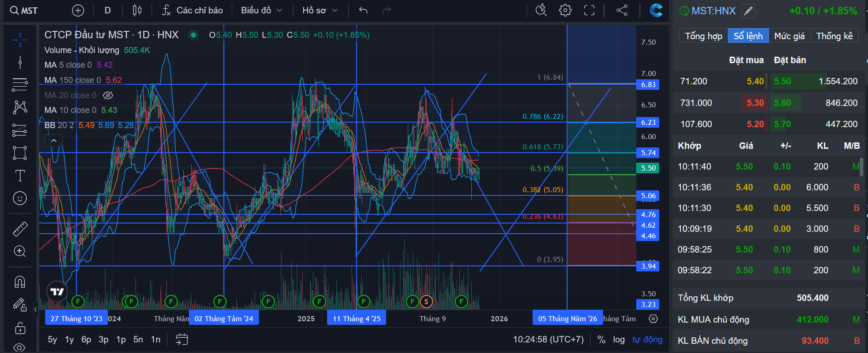Open the MST symbol search

(x=24, y=10)
